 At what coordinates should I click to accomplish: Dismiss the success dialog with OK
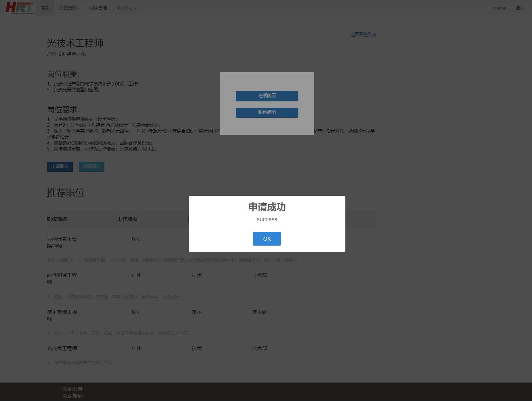coord(267,239)
